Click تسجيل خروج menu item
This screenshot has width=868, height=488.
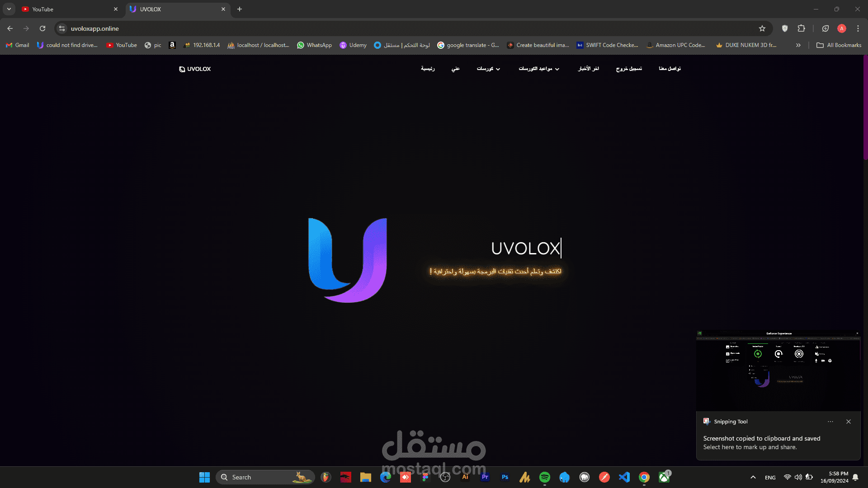pos(629,69)
